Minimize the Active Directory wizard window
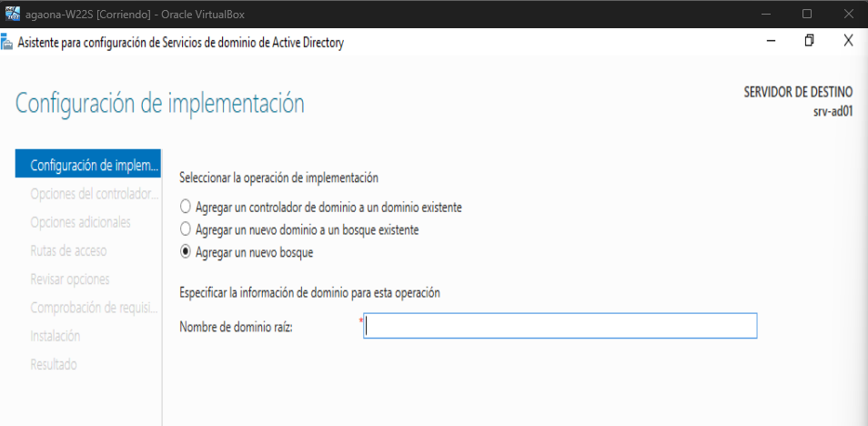The image size is (868, 426). [772, 42]
